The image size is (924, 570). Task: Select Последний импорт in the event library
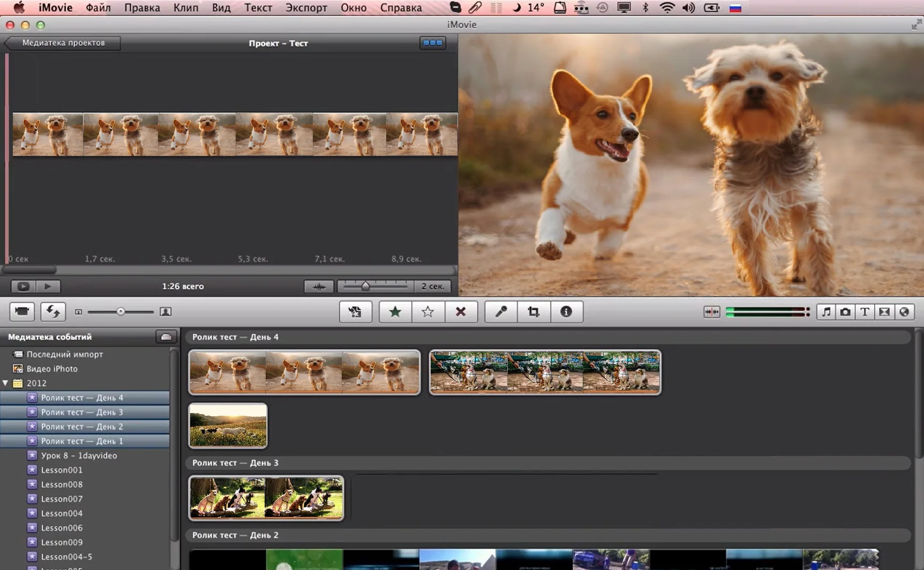64,354
